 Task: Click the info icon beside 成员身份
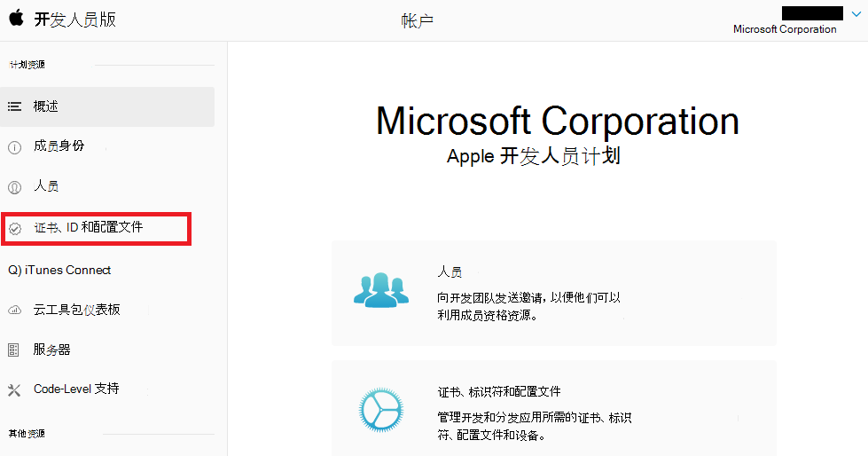pos(14,147)
